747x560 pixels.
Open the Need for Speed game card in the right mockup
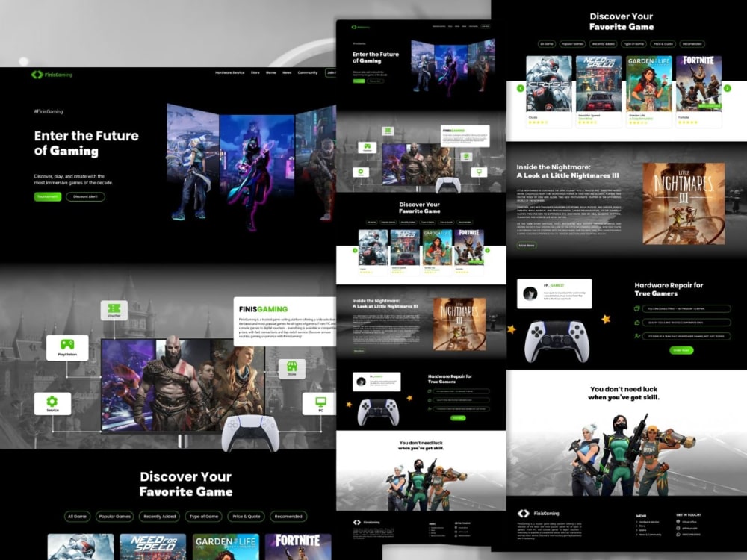pyautogui.click(x=599, y=91)
